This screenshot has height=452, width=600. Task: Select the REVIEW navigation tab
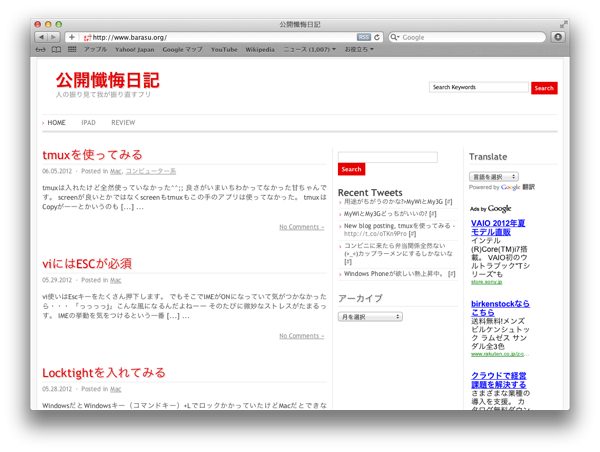pyautogui.click(x=123, y=122)
